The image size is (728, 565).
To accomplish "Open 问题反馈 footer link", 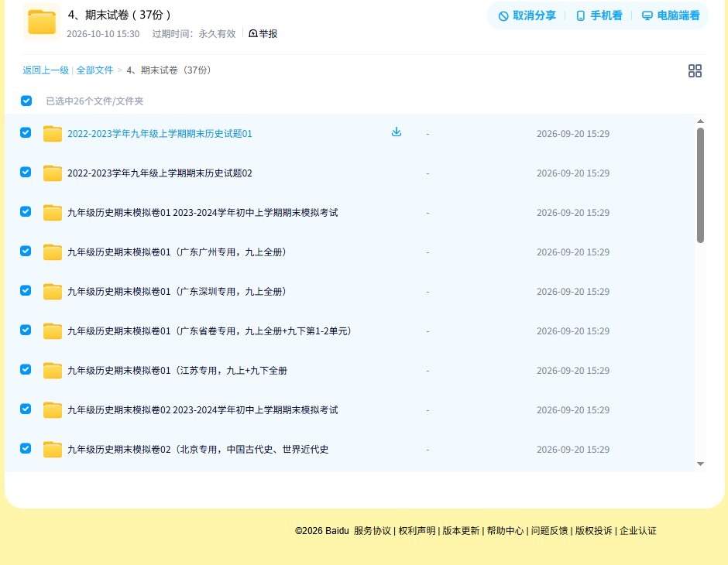I will click(x=550, y=531).
